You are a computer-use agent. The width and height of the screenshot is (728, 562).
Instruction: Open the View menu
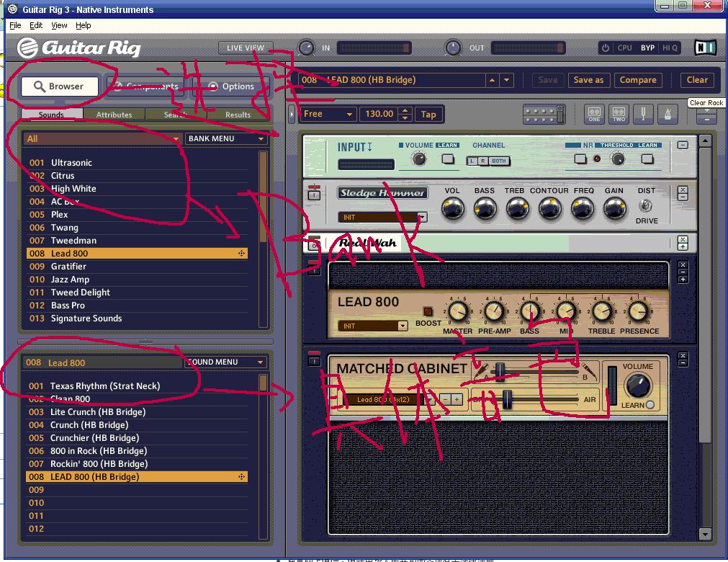pos(59,25)
